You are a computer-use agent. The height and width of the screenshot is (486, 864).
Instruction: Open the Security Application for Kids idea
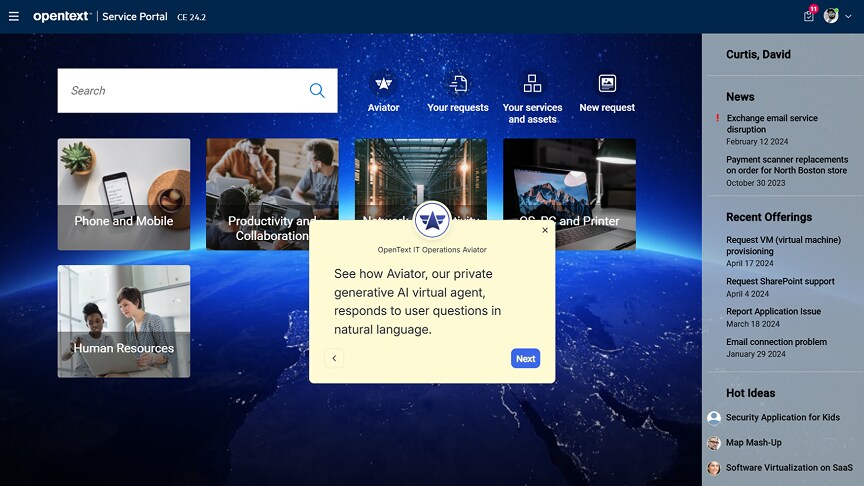[782, 417]
